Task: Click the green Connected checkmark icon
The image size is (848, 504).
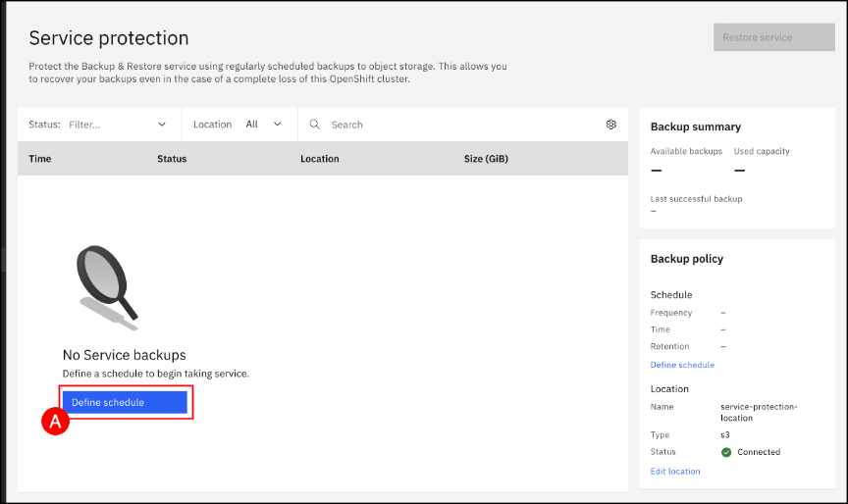Action: point(726,452)
